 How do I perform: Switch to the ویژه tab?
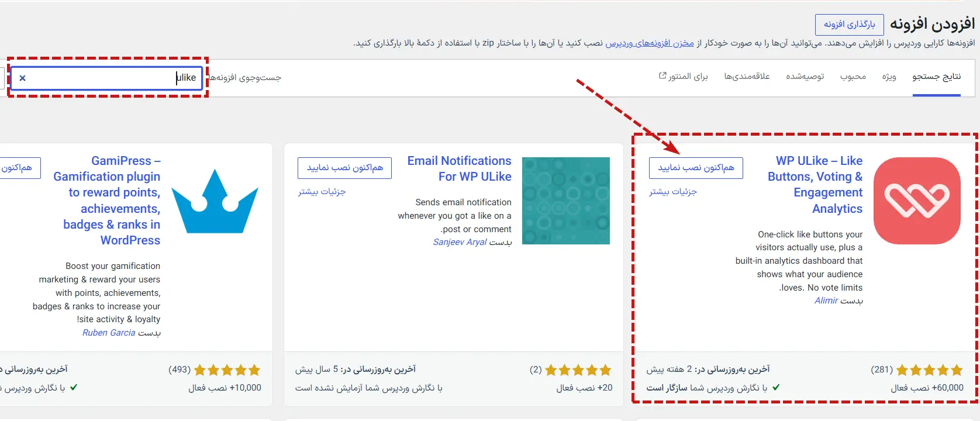pyautogui.click(x=889, y=77)
